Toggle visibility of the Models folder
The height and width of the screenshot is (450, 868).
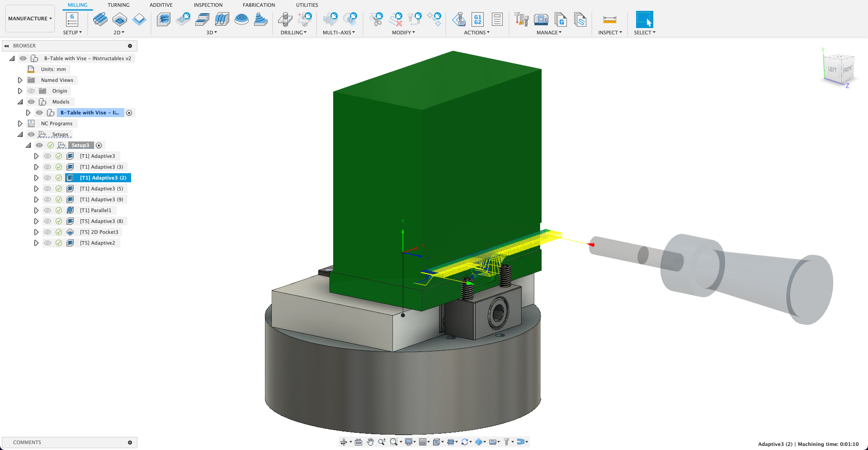(x=31, y=102)
